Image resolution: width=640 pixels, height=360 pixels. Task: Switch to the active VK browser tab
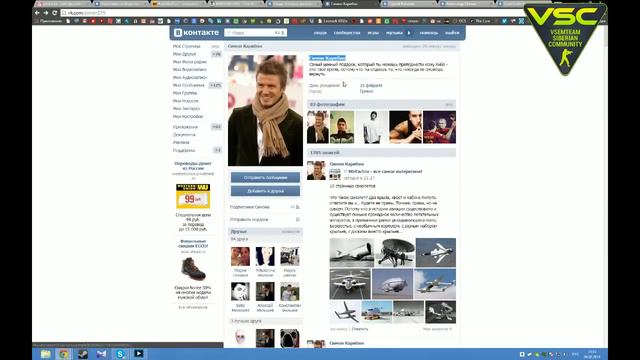(350, 4)
